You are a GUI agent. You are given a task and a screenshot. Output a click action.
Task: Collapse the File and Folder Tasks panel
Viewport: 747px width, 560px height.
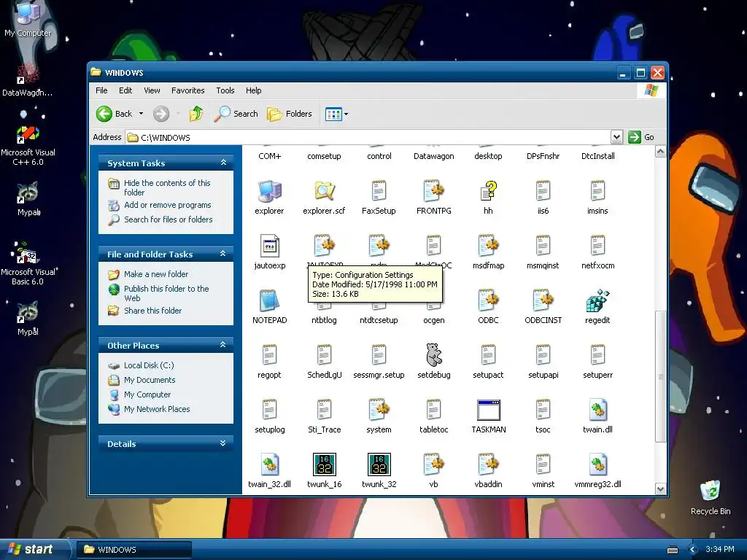(223, 254)
